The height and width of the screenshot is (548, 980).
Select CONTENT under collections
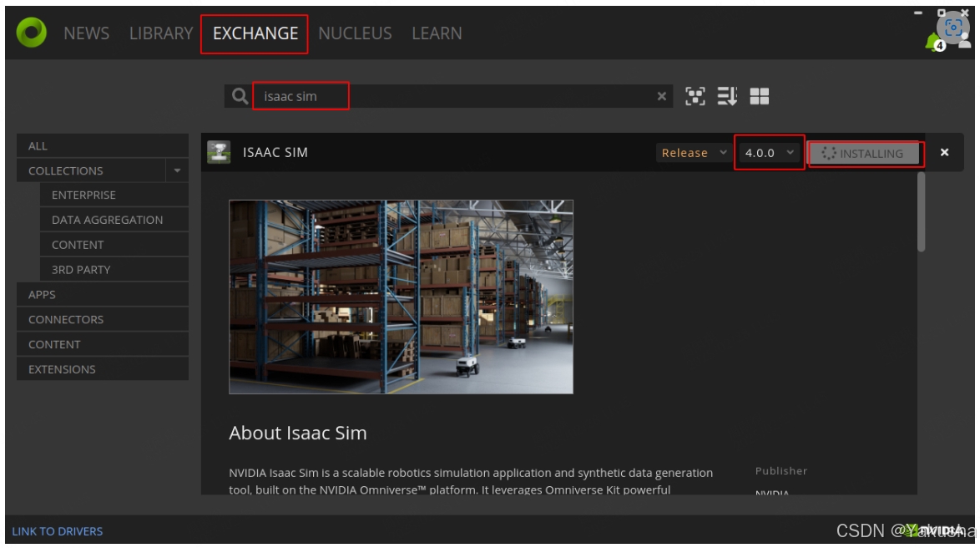114,245
